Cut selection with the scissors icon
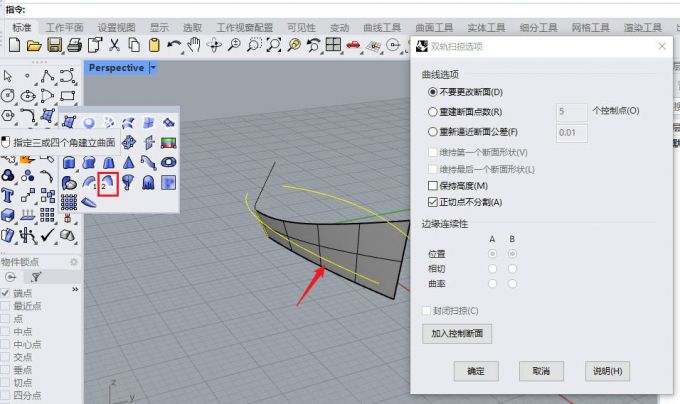 114,45
